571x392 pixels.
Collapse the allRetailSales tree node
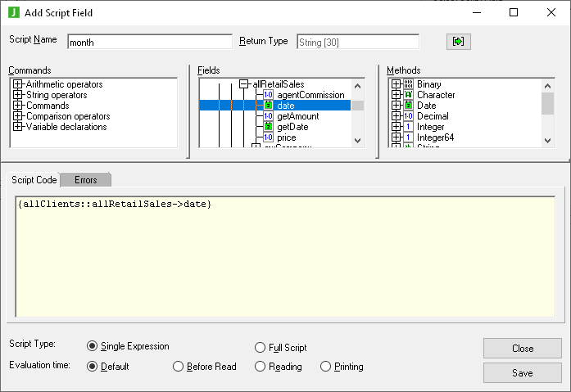click(244, 84)
